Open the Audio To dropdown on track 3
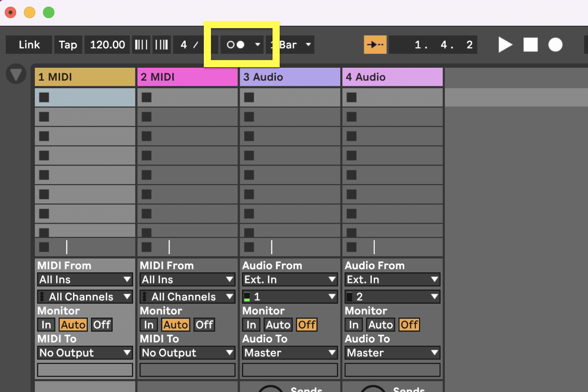The width and height of the screenshot is (588, 392). [x=289, y=353]
